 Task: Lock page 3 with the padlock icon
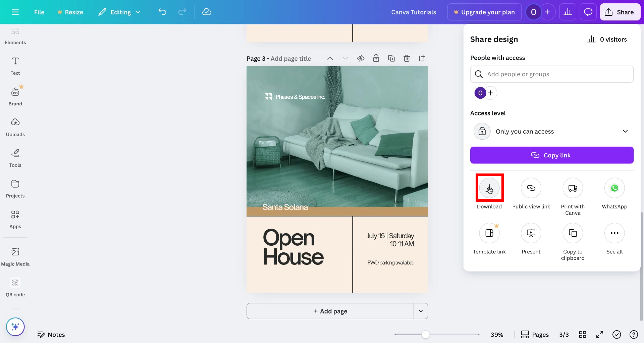376,58
